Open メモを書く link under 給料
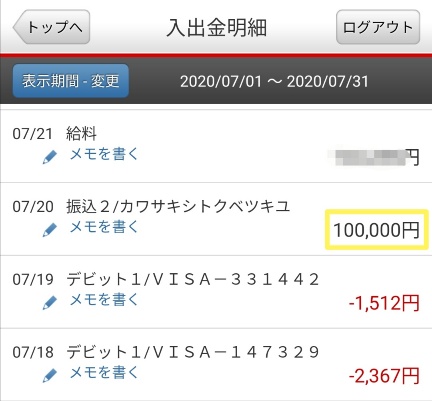This screenshot has height=401, width=432. point(104,154)
